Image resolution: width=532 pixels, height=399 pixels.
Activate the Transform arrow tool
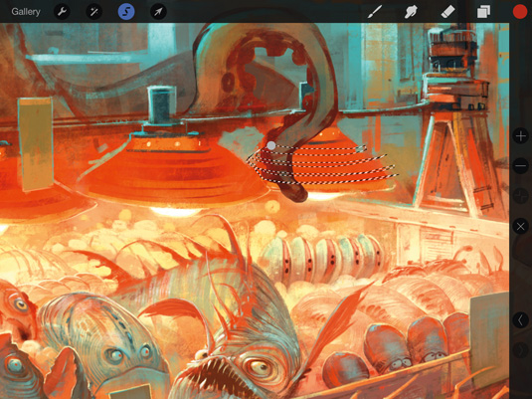158,12
